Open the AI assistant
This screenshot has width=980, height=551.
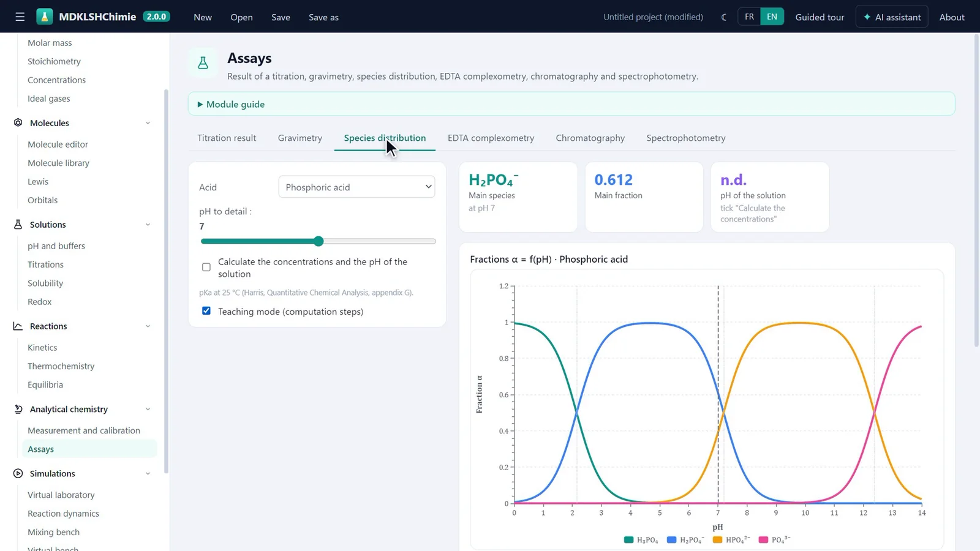pos(892,17)
